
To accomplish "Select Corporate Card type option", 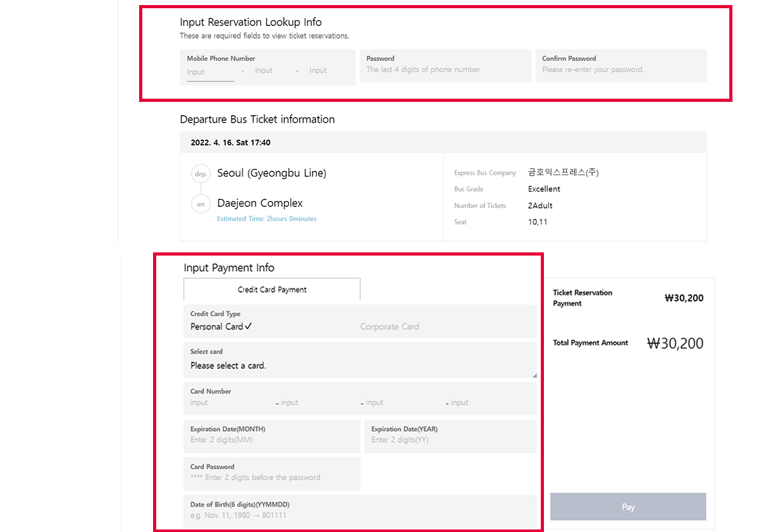I will coord(390,327).
